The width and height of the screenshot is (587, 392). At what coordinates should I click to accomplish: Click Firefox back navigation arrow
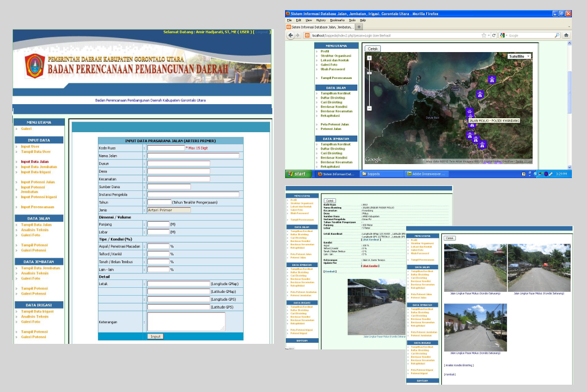point(292,35)
